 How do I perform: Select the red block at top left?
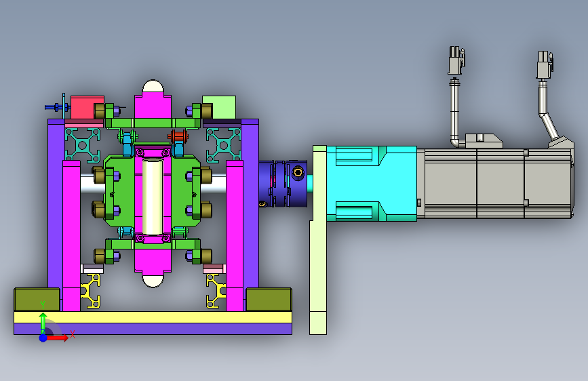click(x=83, y=107)
